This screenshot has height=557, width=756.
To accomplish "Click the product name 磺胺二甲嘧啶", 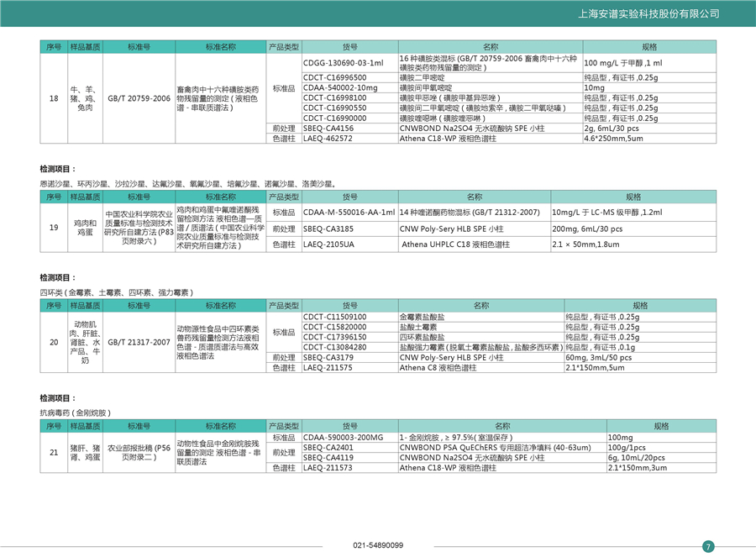I will click(422, 77).
